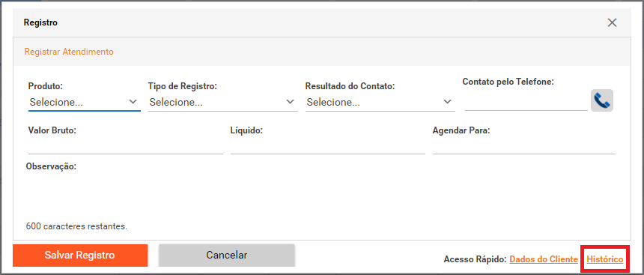Image resolution: width=644 pixels, height=275 pixels.
Task: Click into the Valor Bruto field
Action: click(x=125, y=146)
